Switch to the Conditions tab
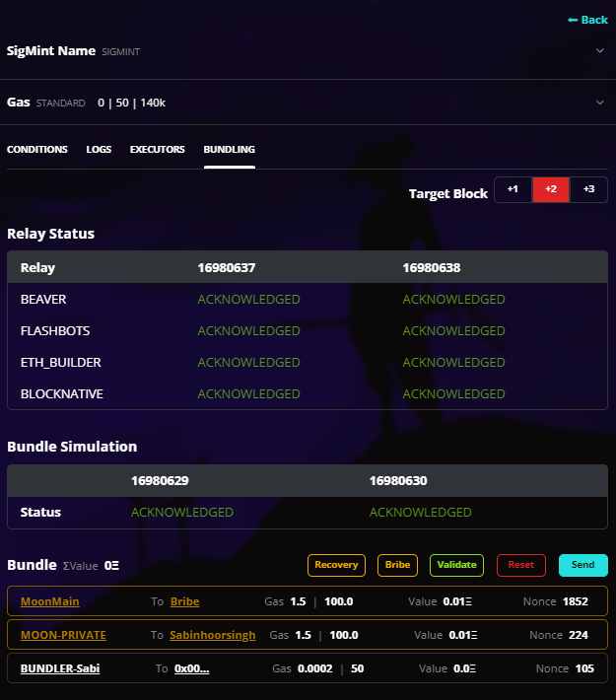Viewport: 616px width, 700px height. tap(37, 150)
